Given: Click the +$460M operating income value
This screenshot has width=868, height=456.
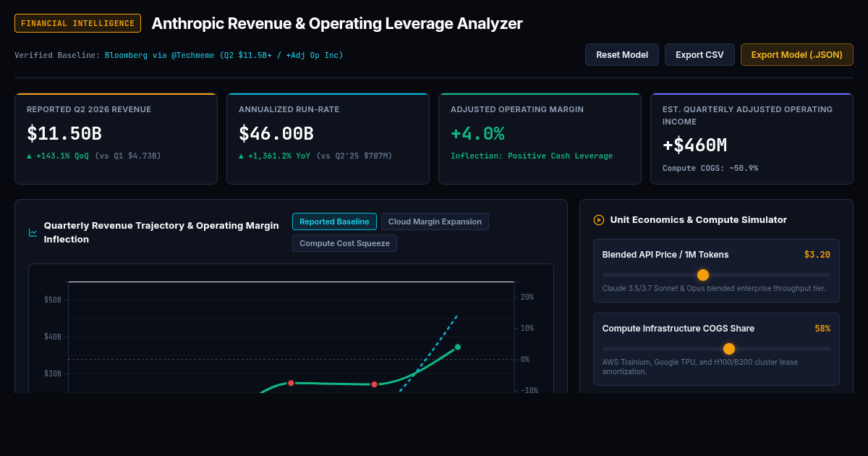Looking at the screenshot, I should point(694,145).
